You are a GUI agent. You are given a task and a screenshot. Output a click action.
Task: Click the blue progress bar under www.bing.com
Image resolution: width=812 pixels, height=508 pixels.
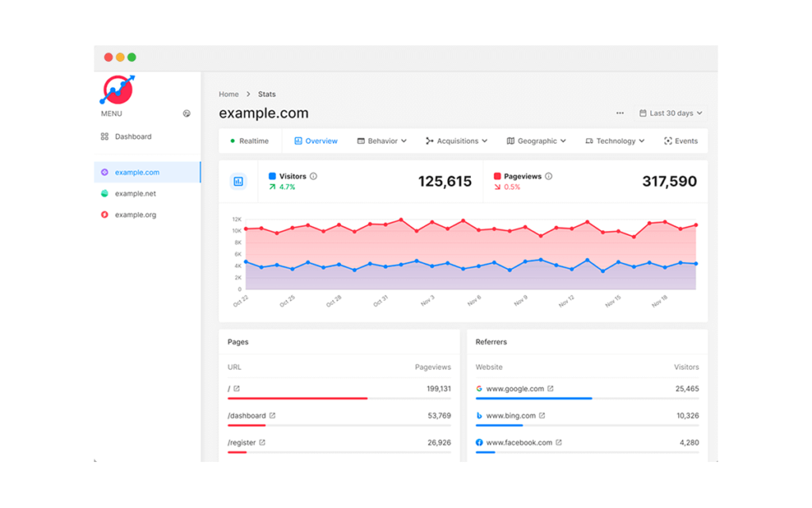coord(500,425)
